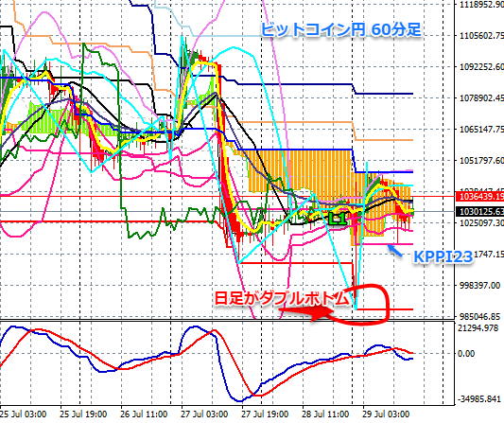
Task: Click oscillator zero level label 0.00
Action: (466, 354)
